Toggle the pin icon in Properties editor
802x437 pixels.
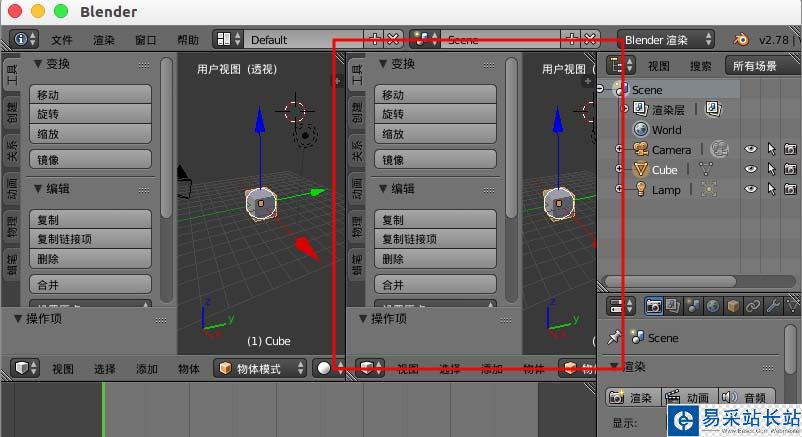(614, 337)
